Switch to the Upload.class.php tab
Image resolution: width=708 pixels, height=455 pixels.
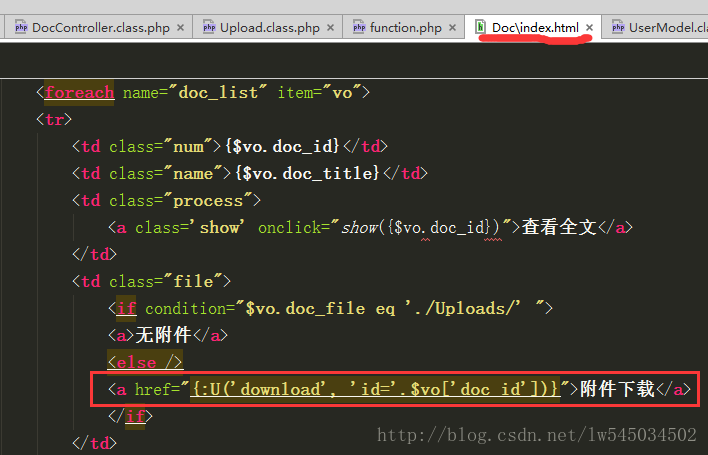(x=268, y=28)
